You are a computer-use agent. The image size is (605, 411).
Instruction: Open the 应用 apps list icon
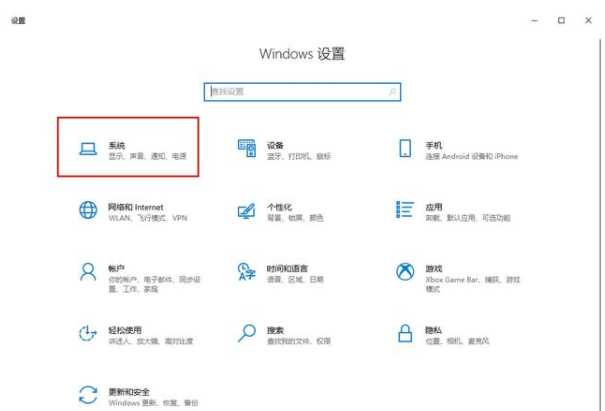click(x=405, y=209)
